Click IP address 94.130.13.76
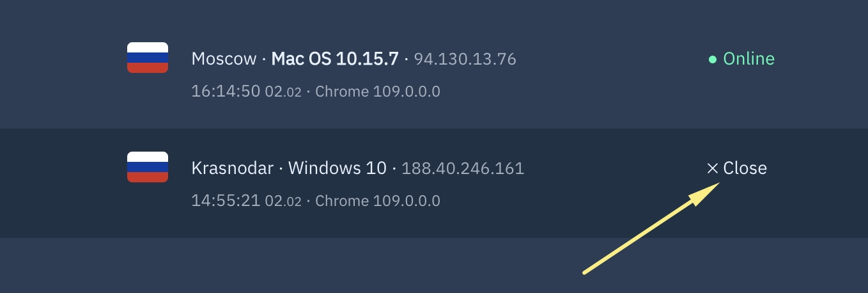Image resolution: width=868 pixels, height=293 pixels. click(x=465, y=59)
